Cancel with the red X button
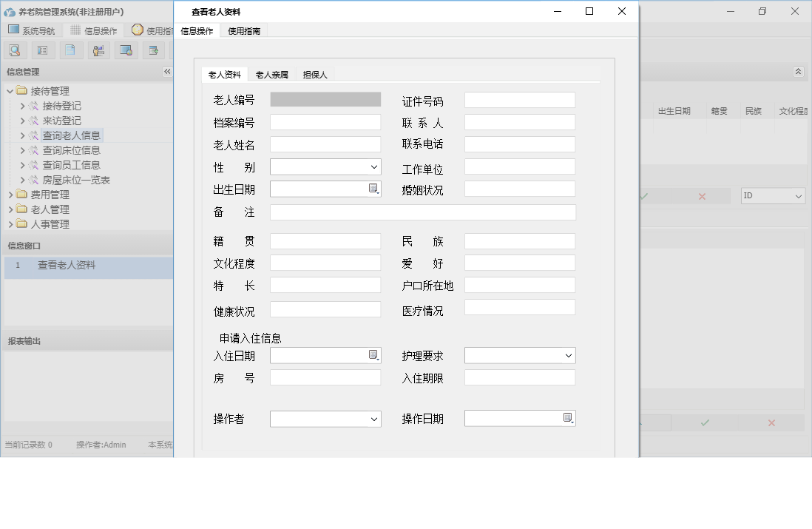 [771, 422]
